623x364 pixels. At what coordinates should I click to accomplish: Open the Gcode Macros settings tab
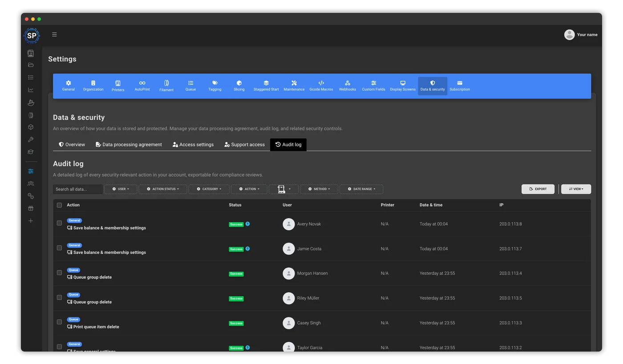[321, 86]
